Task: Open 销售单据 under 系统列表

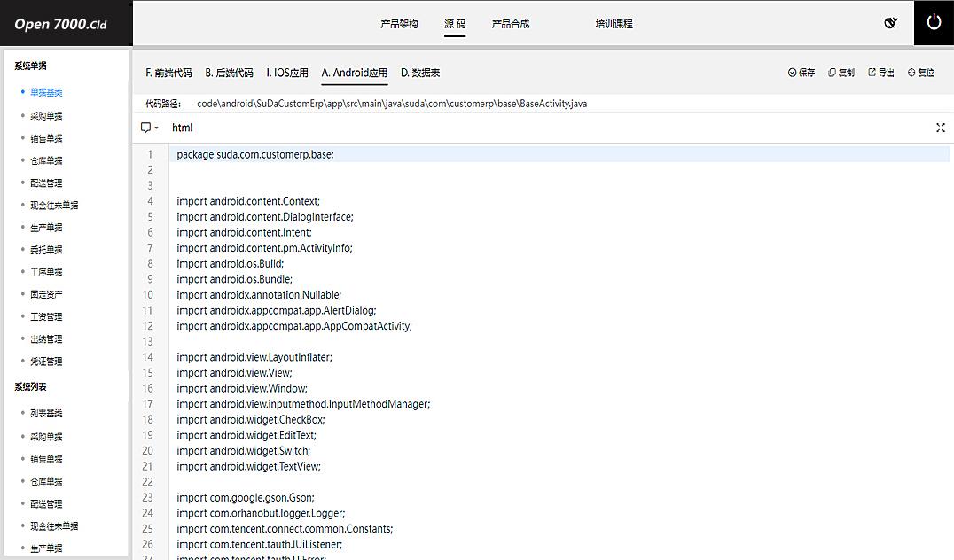Action: (x=46, y=459)
